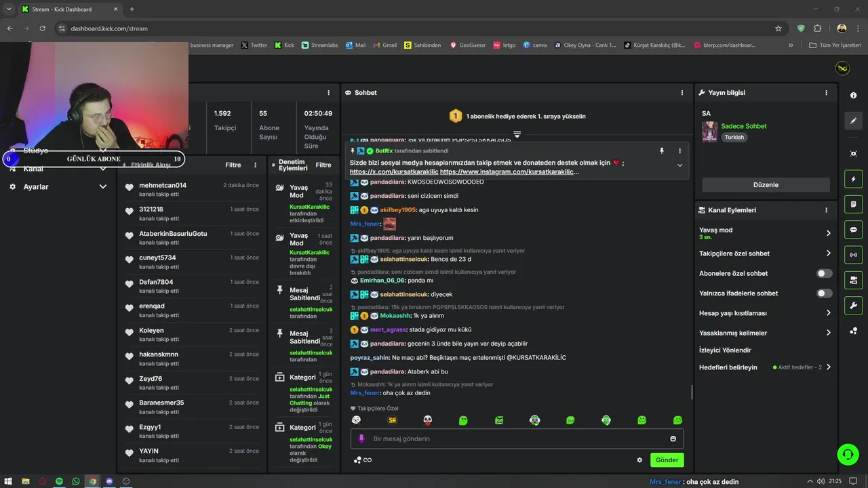Click the pin icon on pinned message
The width and height of the screenshot is (868, 488).
(x=661, y=151)
